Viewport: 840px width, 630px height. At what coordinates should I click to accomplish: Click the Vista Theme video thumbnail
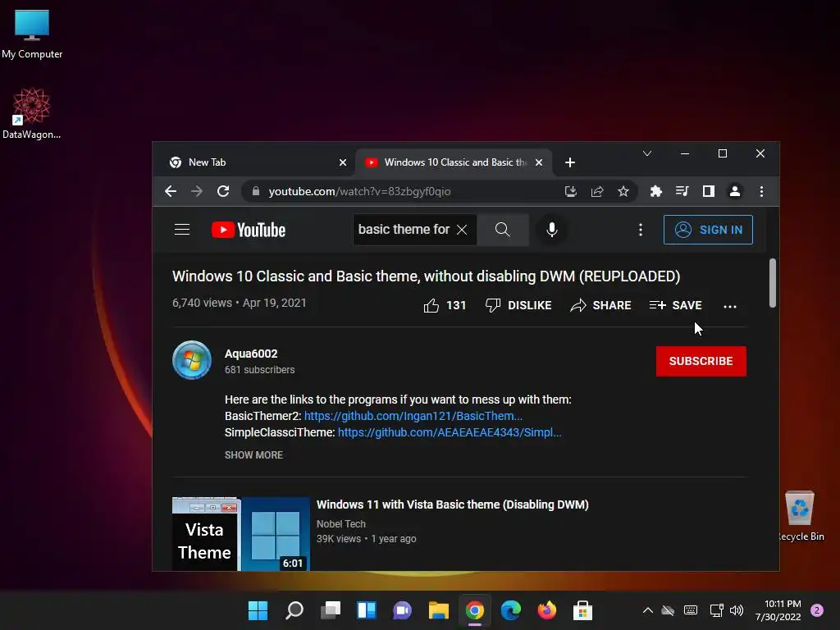pos(241,533)
